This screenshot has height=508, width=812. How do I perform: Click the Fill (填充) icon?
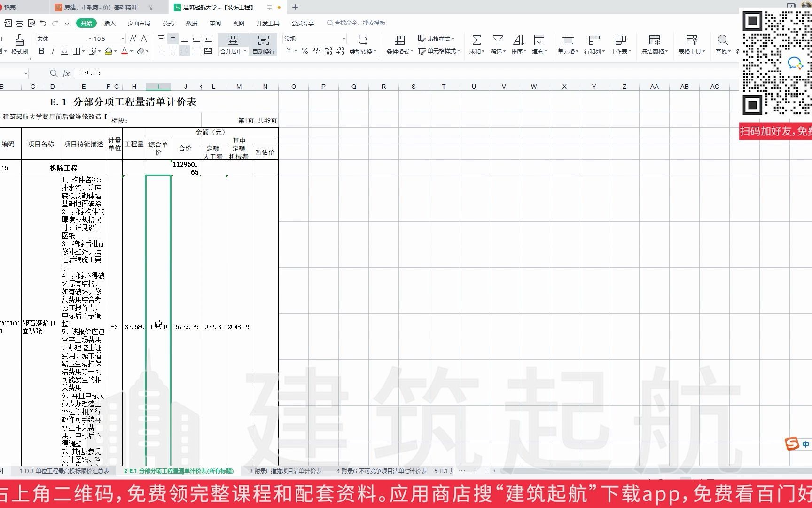tap(539, 40)
